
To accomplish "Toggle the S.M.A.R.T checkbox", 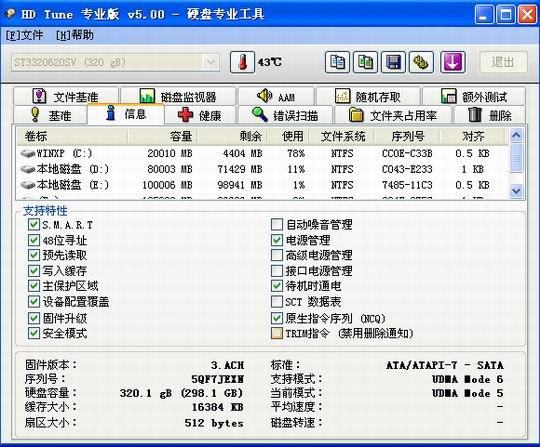I will [34, 225].
